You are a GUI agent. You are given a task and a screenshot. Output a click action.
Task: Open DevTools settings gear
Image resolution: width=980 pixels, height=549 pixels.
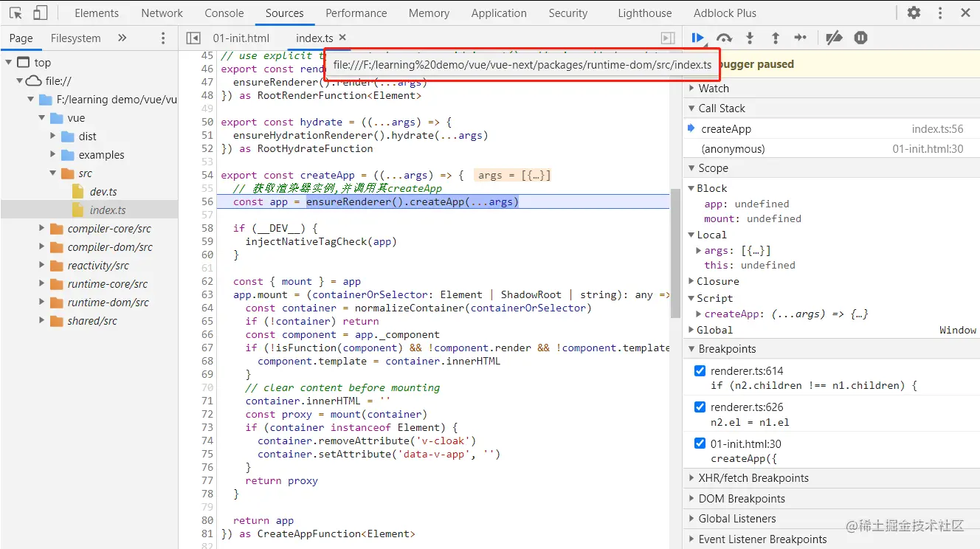click(914, 13)
